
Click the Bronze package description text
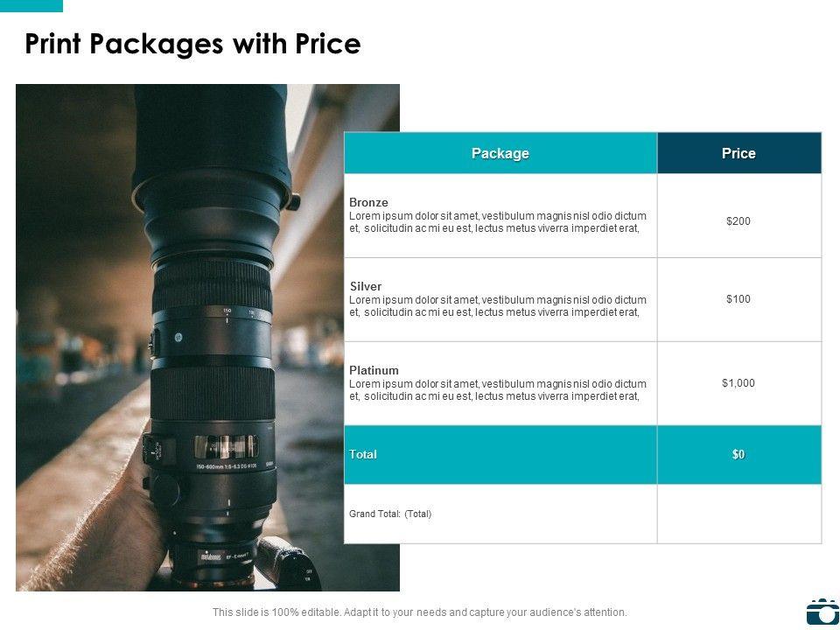[x=497, y=222]
